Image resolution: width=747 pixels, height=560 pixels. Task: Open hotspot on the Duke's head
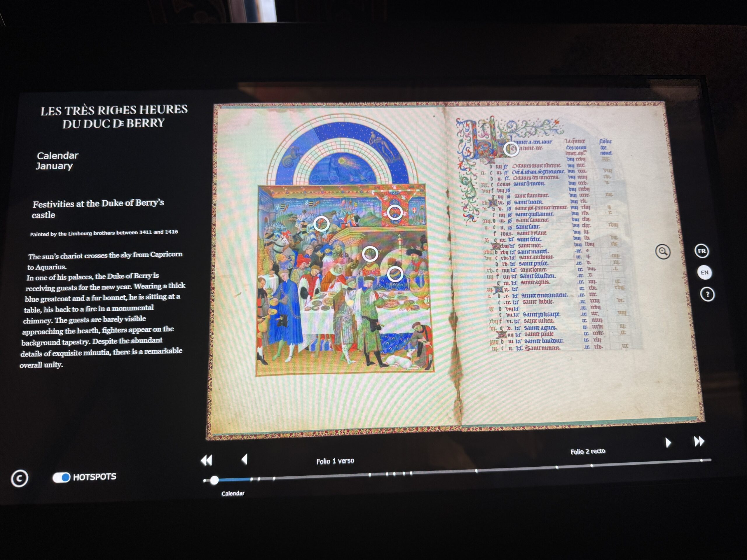tap(370, 253)
